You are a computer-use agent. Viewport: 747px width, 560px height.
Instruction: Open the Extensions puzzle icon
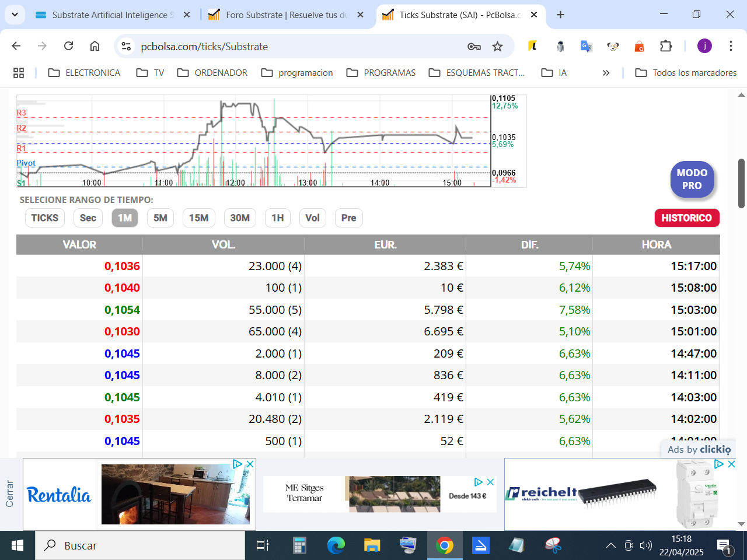pos(666,46)
